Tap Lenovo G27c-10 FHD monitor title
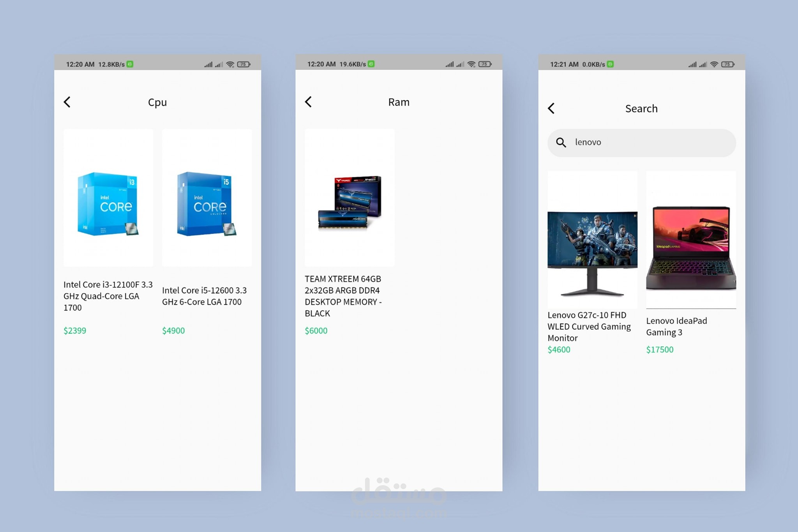The image size is (798, 532). 589,326
